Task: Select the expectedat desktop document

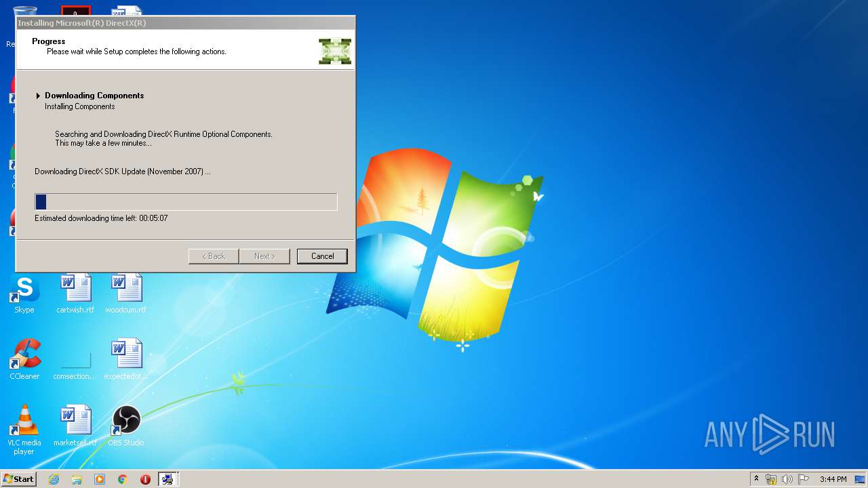Action: coord(126,360)
